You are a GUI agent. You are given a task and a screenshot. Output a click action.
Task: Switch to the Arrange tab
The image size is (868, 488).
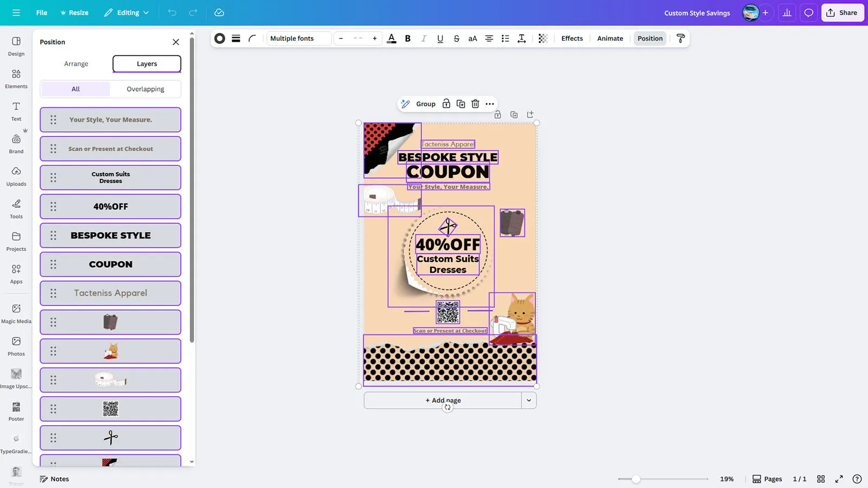click(76, 64)
